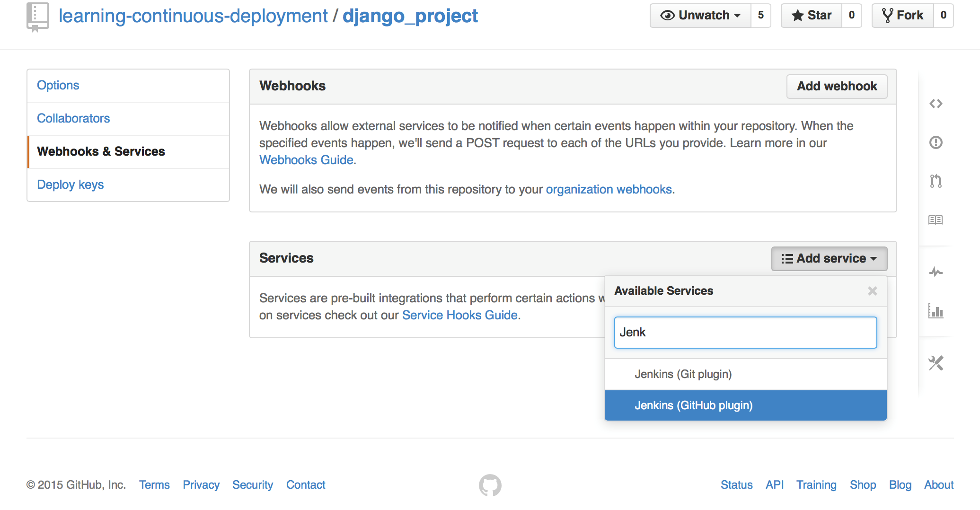The image size is (980, 510).
Task: Open the Service Hooks Guide link
Action: click(459, 316)
